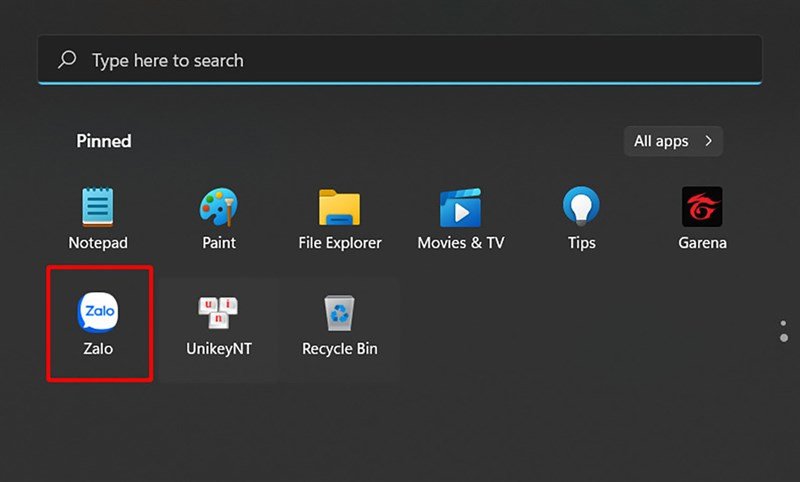Click the "Movies & TV" text label
Image resolution: width=800 pixels, height=482 pixels.
[461, 243]
